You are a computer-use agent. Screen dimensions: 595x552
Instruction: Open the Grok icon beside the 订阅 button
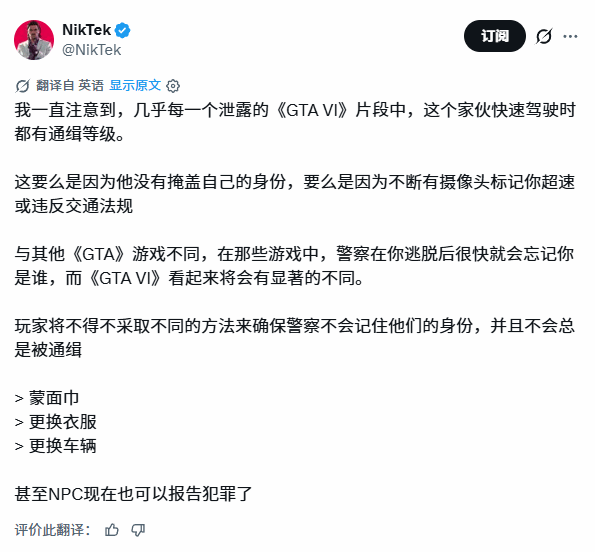click(544, 36)
